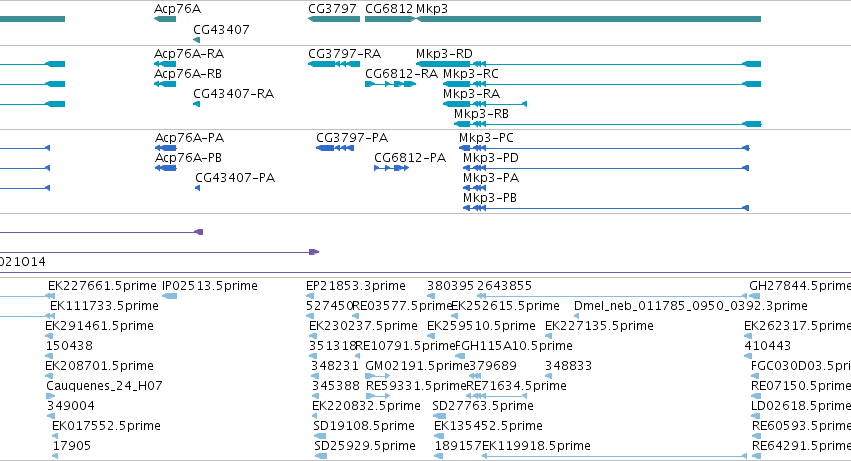Click the CG6812-PA protein glyph
This screenshot has width=851, height=461.
coord(391,168)
